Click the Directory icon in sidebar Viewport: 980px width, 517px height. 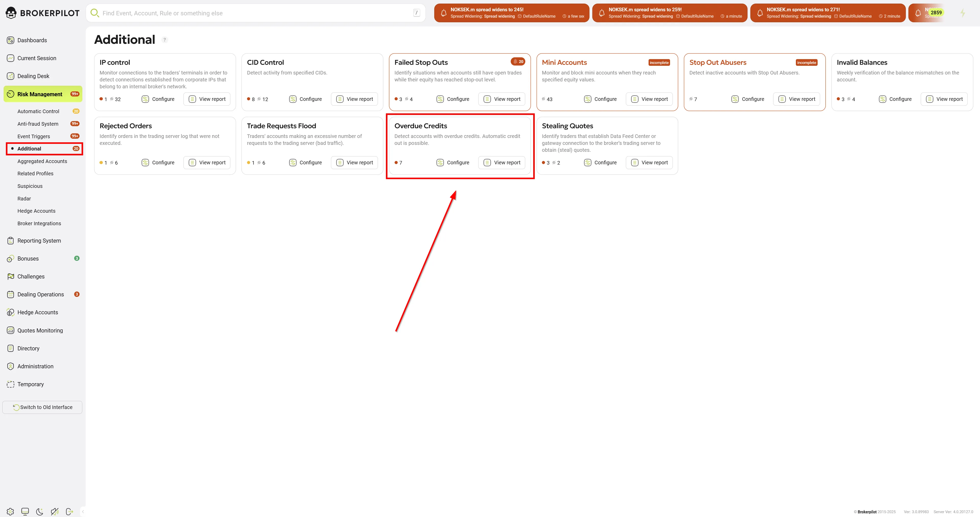[11, 348]
